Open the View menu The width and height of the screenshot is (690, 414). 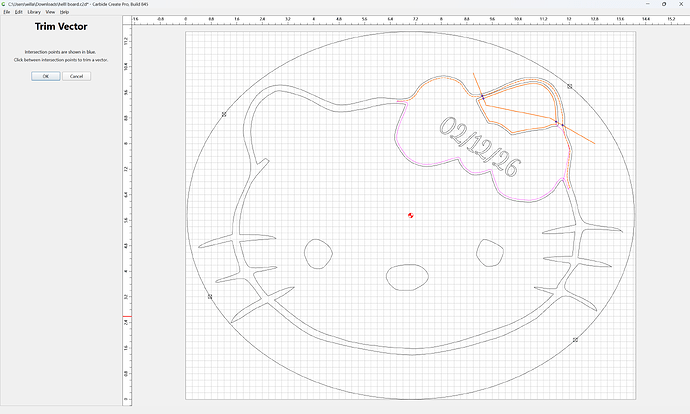pyautogui.click(x=50, y=12)
